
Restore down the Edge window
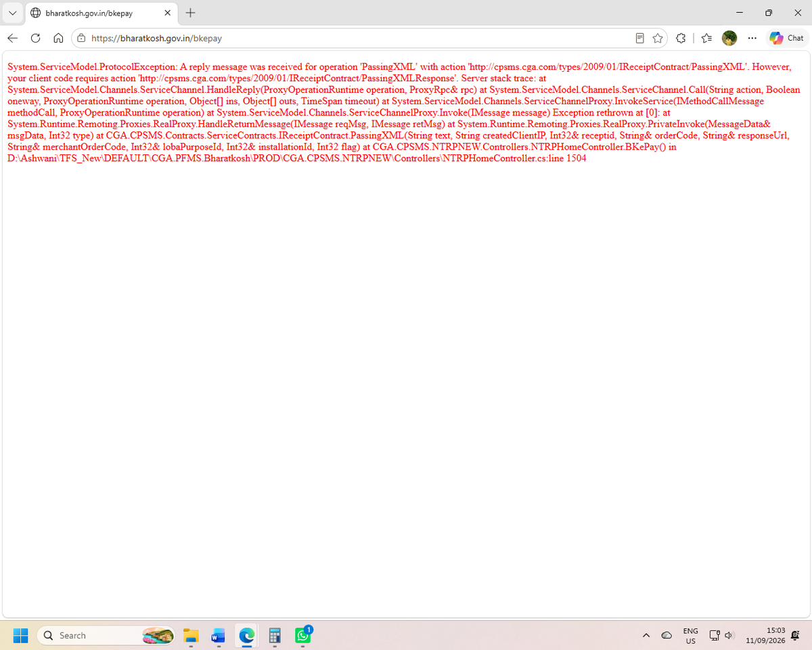(x=769, y=13)
